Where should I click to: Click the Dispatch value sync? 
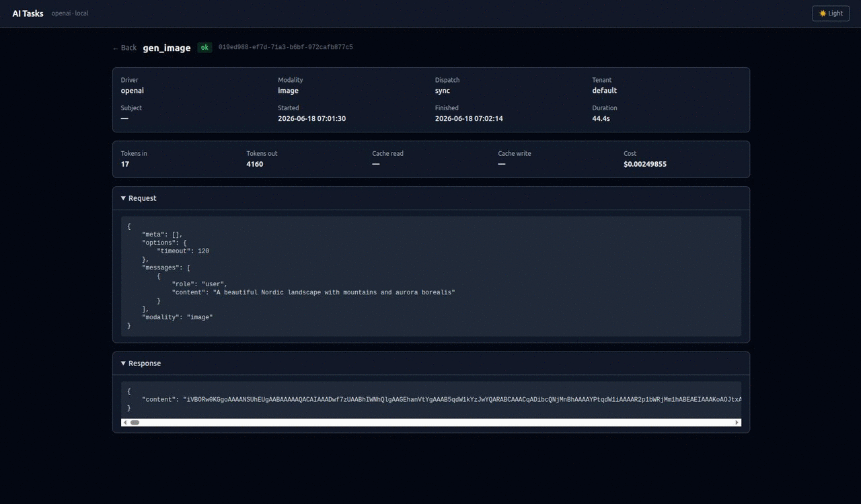coord(443,91)
